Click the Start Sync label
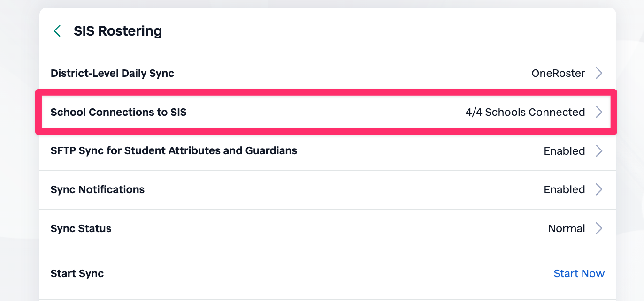 77,274
